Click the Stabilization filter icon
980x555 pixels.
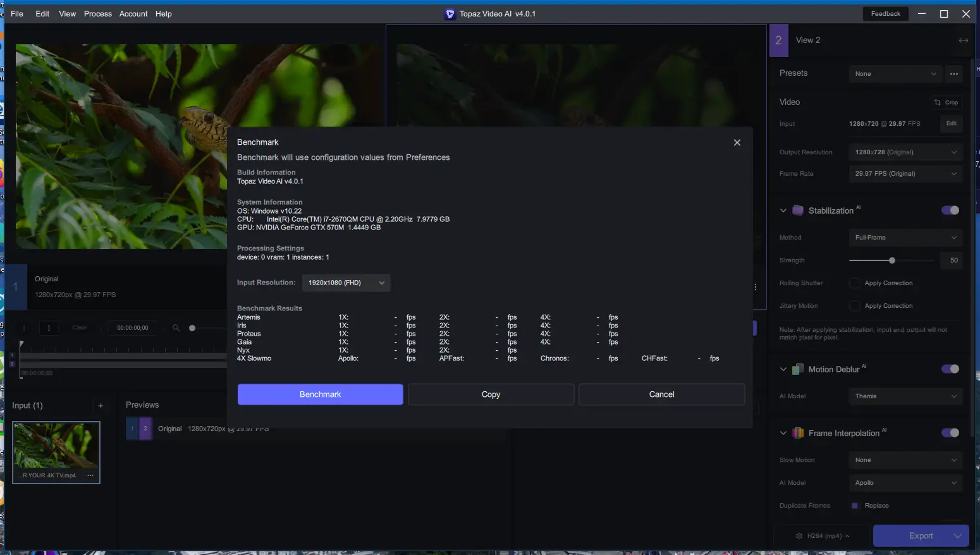click(798, 210)
